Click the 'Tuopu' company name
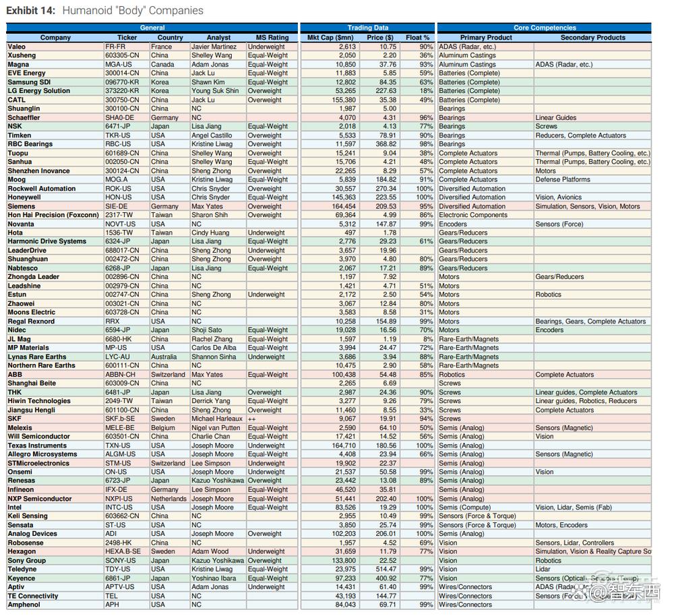 [18, 153]
